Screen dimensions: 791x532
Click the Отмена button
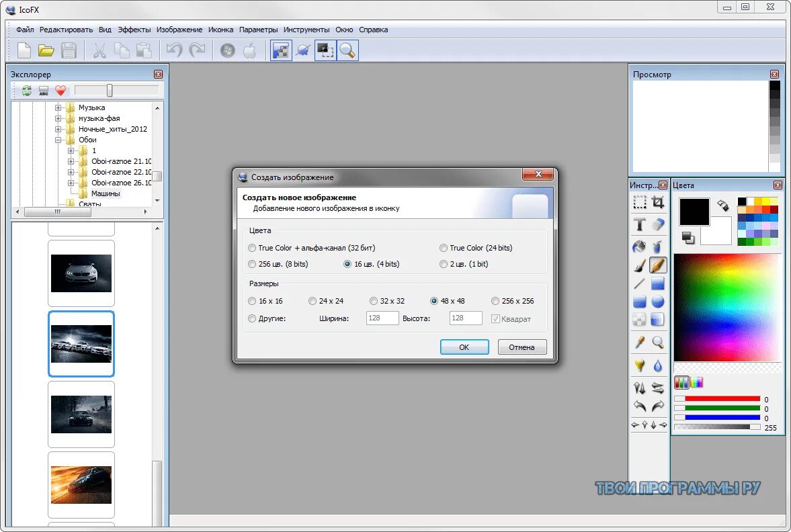tap(522, 347)
